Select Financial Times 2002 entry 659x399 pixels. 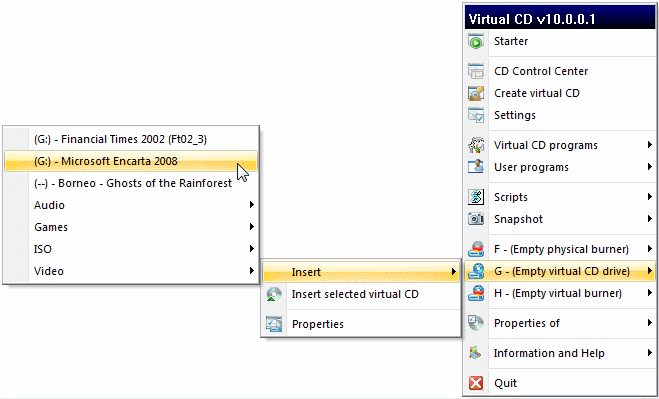pos(131,139)
